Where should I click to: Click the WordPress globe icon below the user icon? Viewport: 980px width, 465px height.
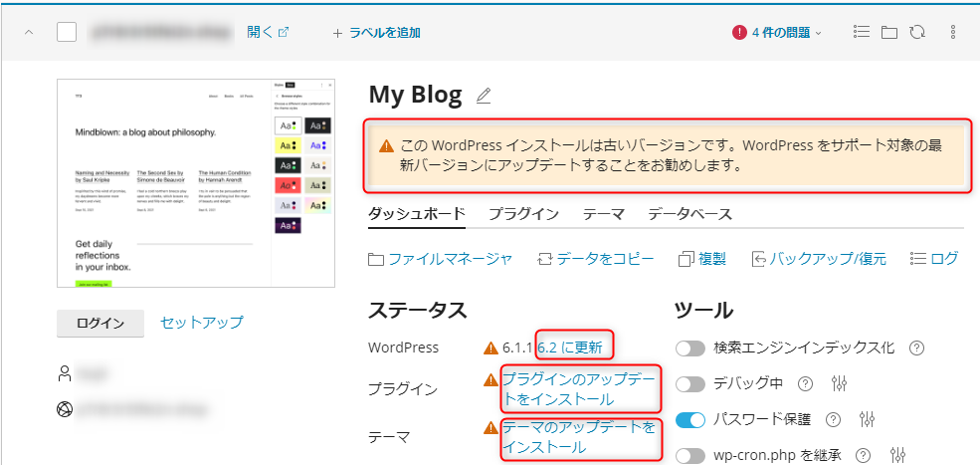pos(65,409)
